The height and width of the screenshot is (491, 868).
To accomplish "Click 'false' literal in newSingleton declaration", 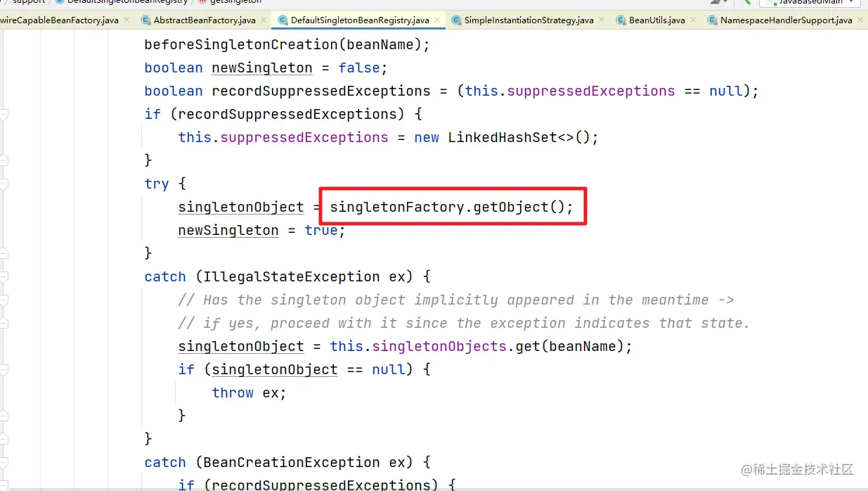I will (x=359, y=68).
